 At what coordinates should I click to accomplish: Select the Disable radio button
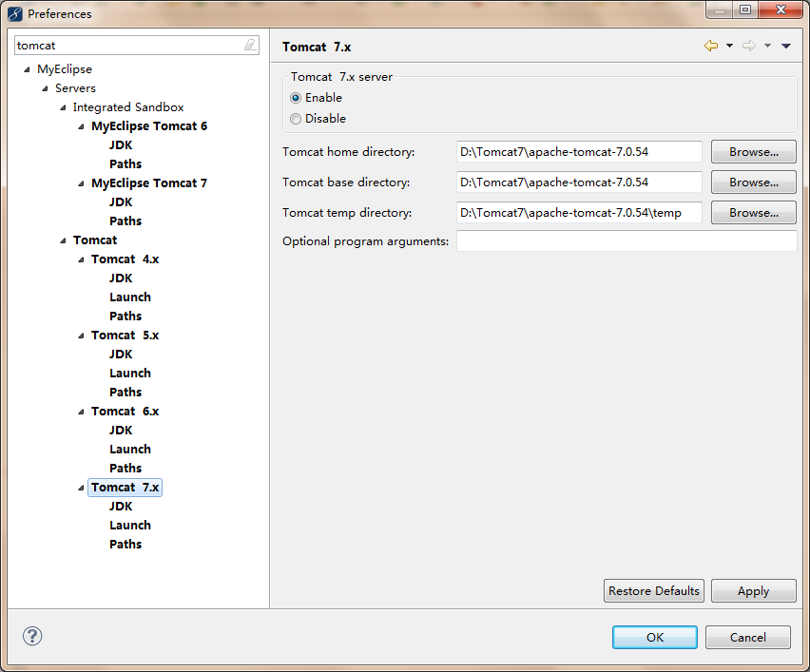coord(296,119)
